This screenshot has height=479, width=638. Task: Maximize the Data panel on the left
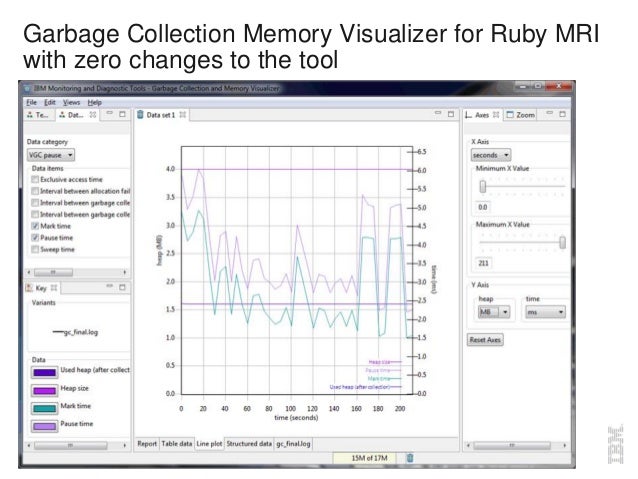(x=122, y=114)
